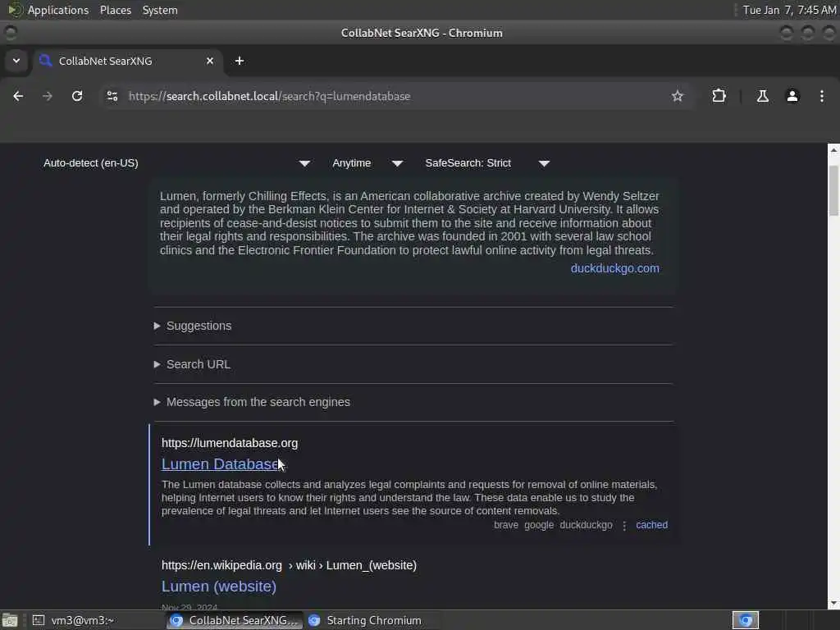Image resolution: width=840 pixels, height=630 pixels.
Task: Click the 'brave' engine label
Action: [x=505, y=525]
